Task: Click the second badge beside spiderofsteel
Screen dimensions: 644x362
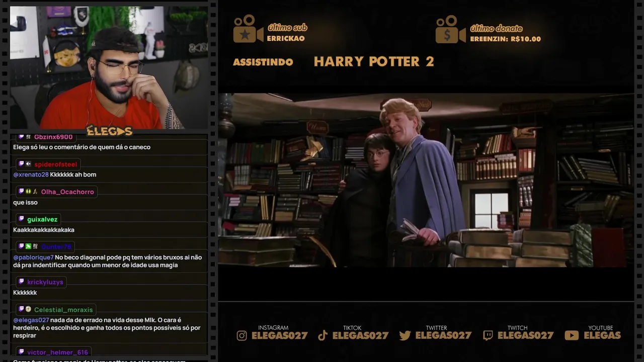Action: pyautogui.click(x=28, y=164)
